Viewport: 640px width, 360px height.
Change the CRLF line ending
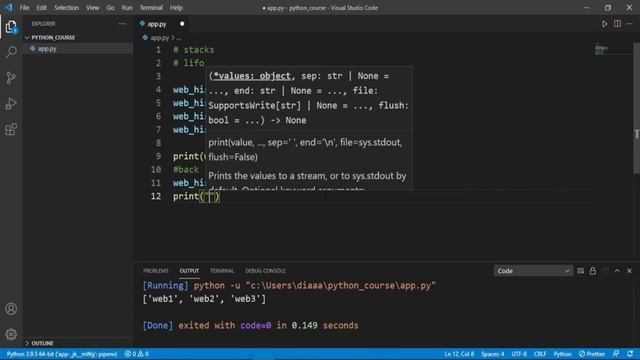(x=540, y=354)
